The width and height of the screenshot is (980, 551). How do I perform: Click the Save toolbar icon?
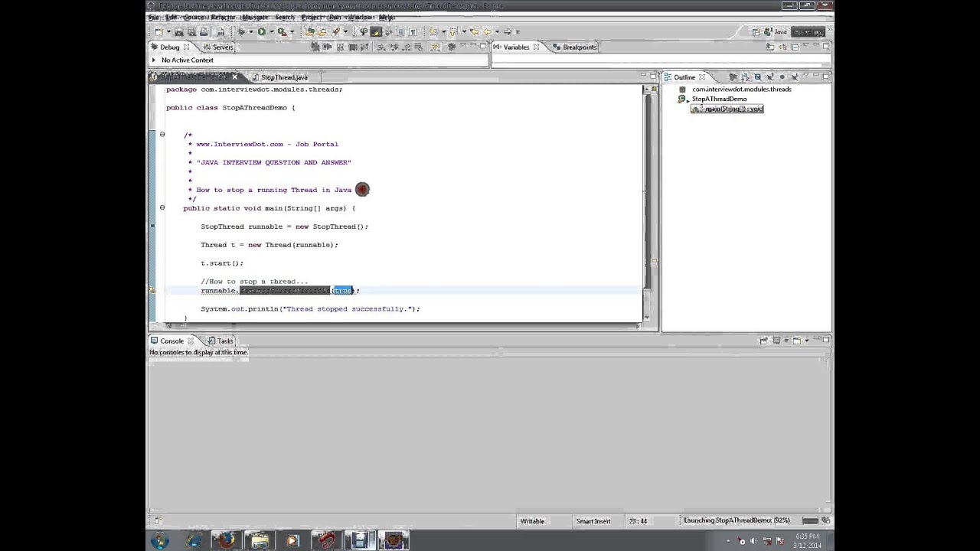[x=179, y=31]
